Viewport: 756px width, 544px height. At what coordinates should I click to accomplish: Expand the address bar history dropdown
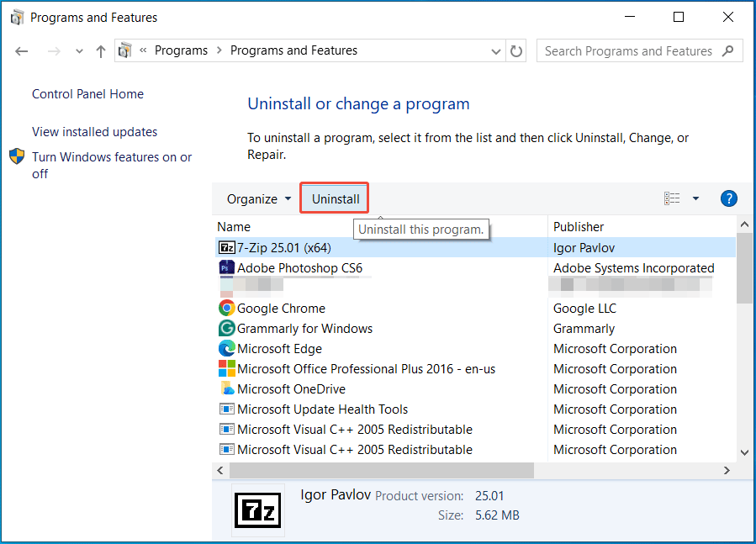(x=496, y=50)
